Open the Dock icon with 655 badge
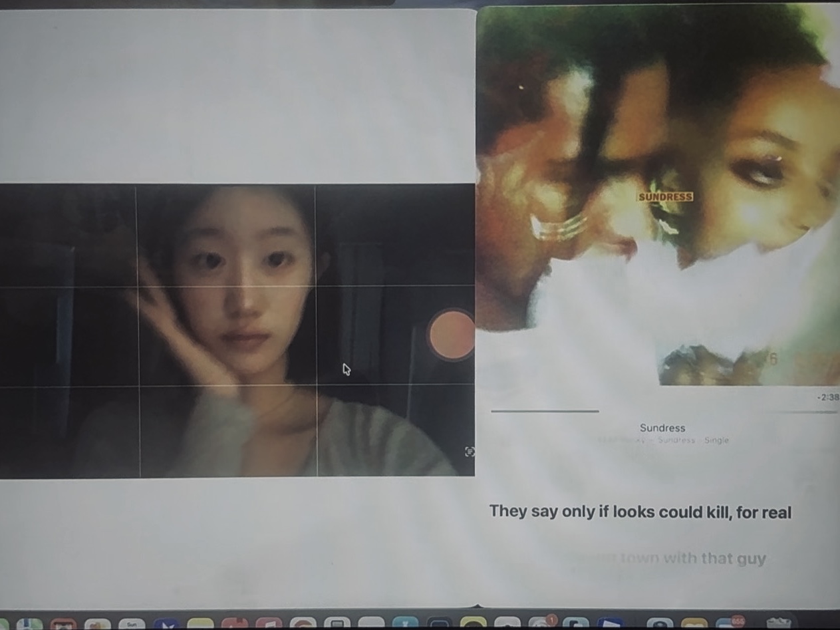The image size is (840, 630). tap(730, 624)
